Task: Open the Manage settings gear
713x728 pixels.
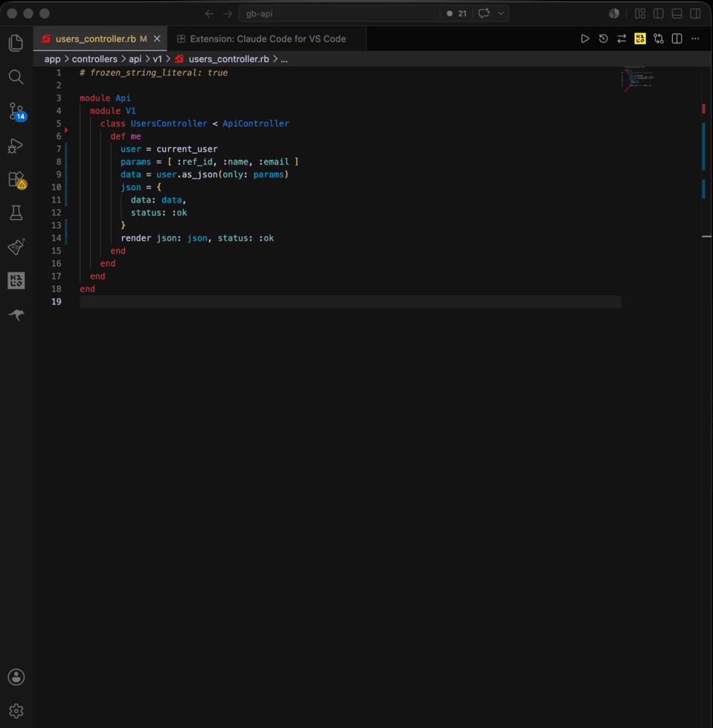Action: [x=16, y=711]
